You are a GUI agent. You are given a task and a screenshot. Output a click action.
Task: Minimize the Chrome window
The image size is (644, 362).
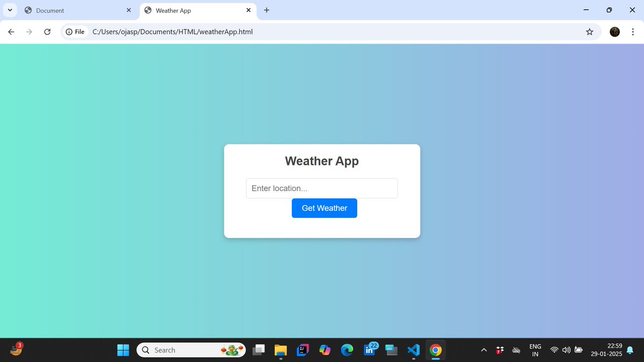(x=586, y=10)
